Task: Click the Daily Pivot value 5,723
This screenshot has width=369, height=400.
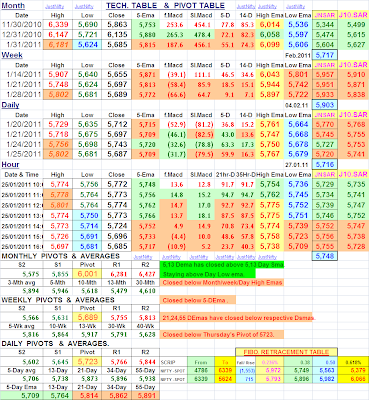Action: pos(87,361)
